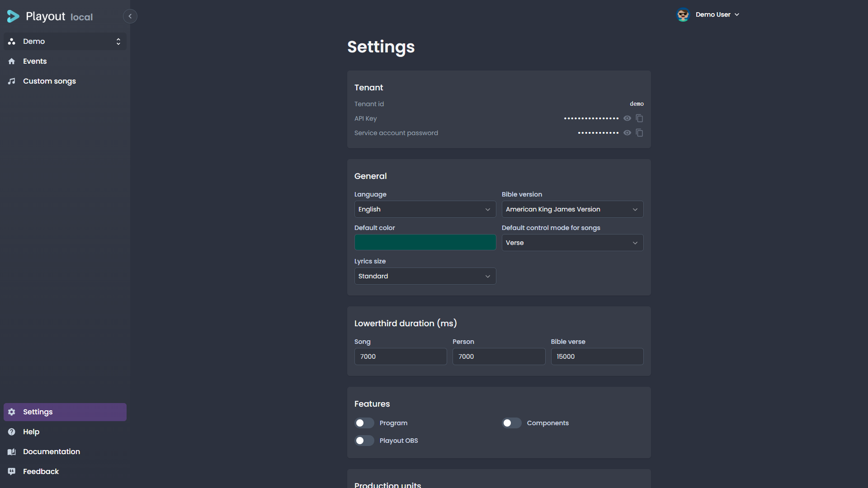Click the Custom songs music note icon

(12, 81)
